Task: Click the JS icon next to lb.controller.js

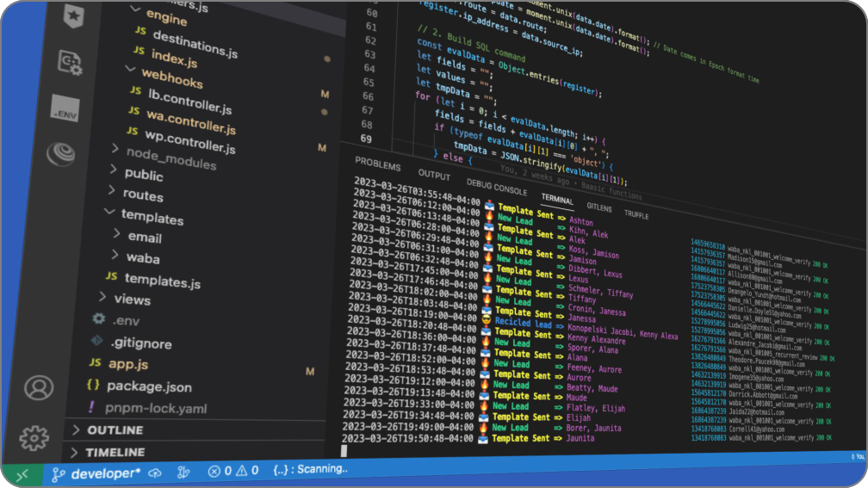Action: pyautogui.click(x=136, y=90)
